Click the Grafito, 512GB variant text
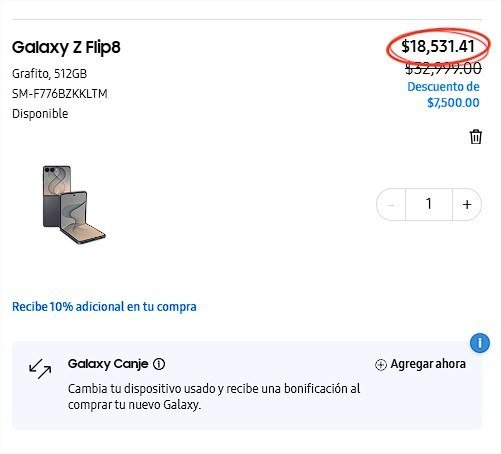 click(49, 74)
